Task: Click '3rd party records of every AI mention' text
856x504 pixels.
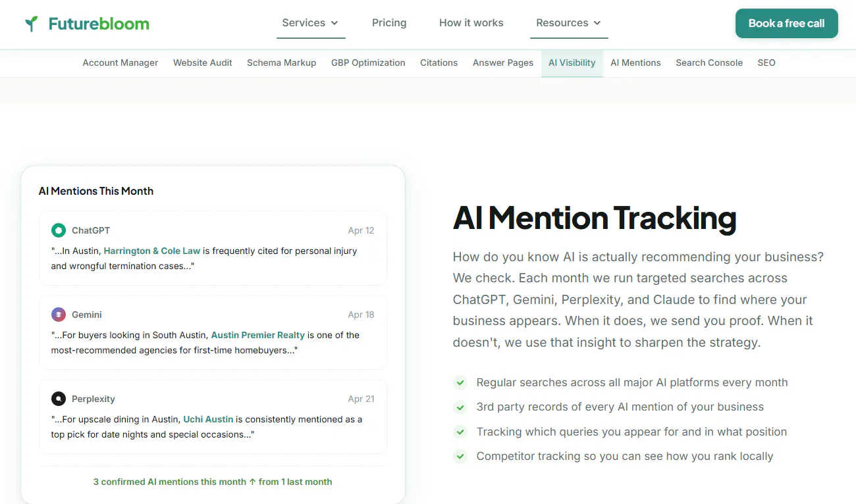Action: [x=620, y=407]
